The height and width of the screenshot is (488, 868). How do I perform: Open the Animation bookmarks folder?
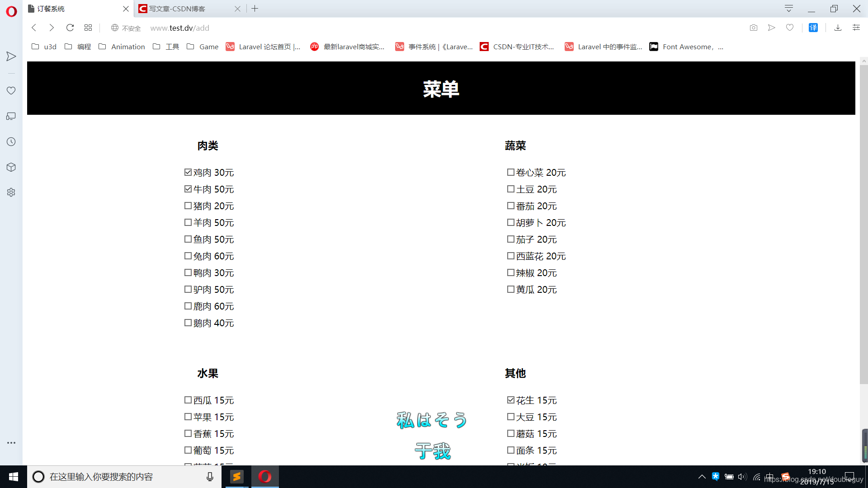click(122, 47)
